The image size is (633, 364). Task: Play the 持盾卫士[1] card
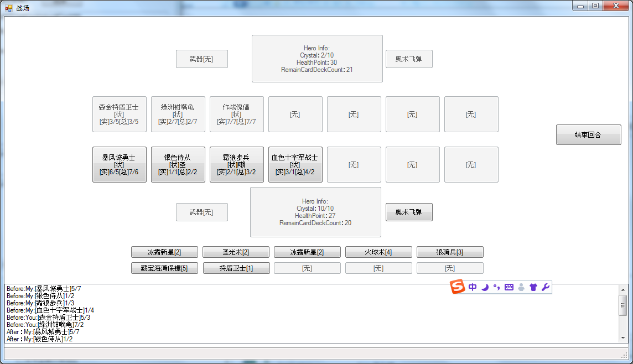[x=236, y=268]
